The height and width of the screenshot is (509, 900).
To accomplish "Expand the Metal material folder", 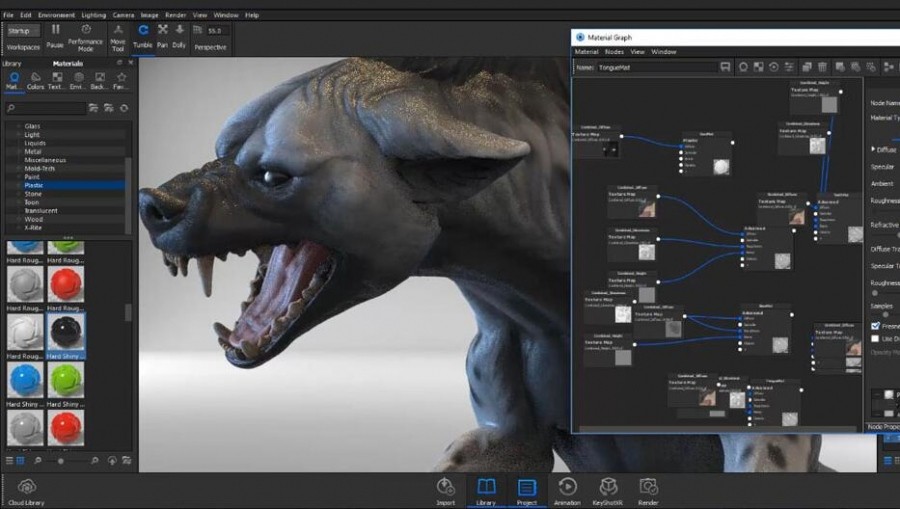I will point(19,151).
